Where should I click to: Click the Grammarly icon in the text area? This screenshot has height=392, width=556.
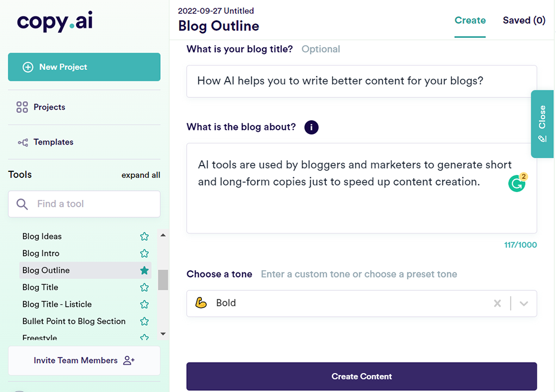click(x=517, y=183)
